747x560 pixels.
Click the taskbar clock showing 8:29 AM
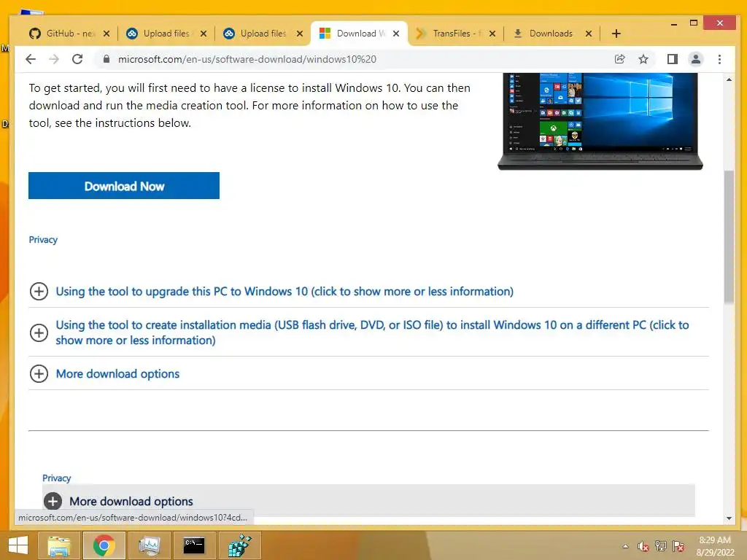(715, 546)
